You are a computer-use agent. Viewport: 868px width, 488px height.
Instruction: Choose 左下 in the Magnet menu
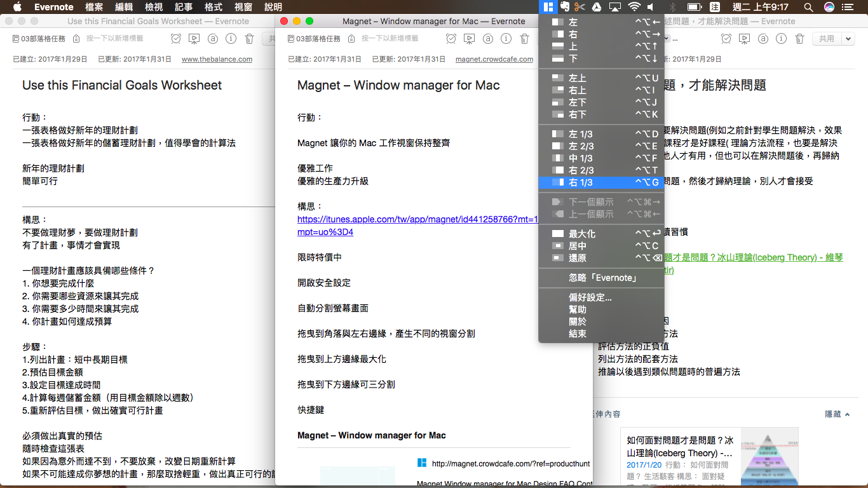pos(601,102)
